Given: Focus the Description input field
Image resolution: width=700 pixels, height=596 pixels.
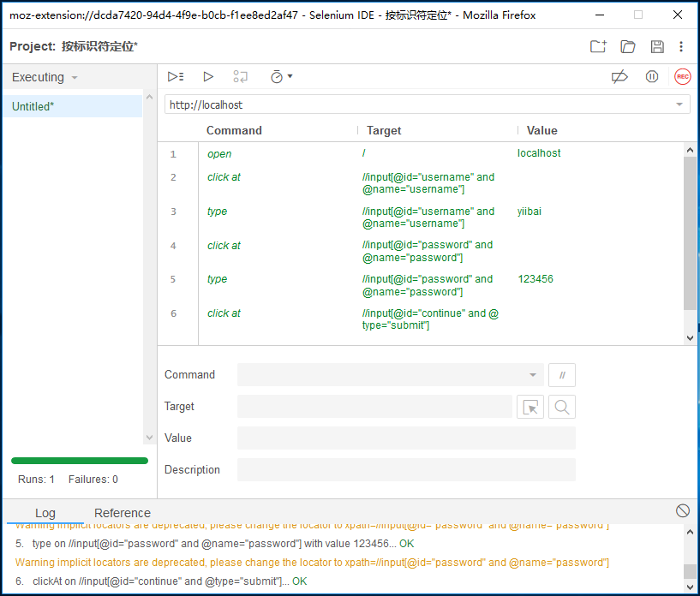Looking at the screenshot, I should 406,470.
